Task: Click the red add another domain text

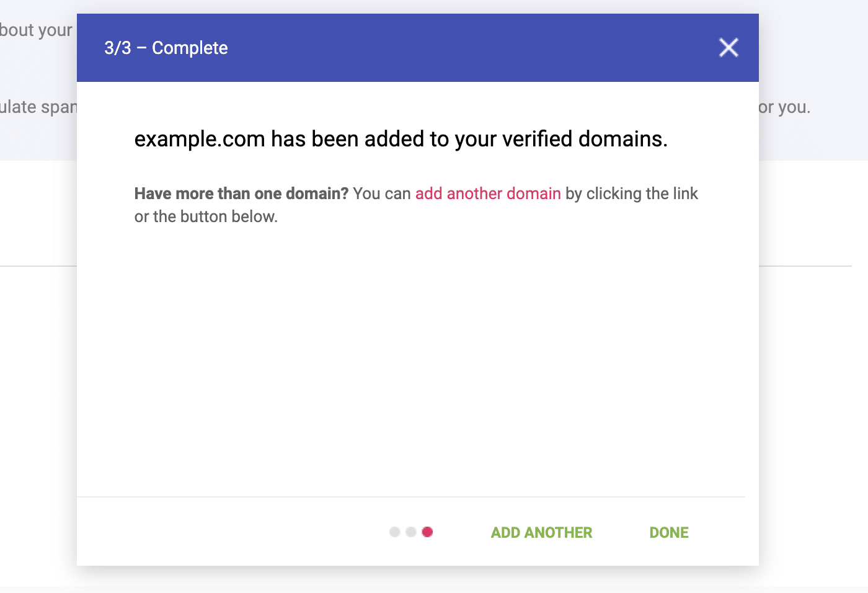Action: tap(488, 194)
